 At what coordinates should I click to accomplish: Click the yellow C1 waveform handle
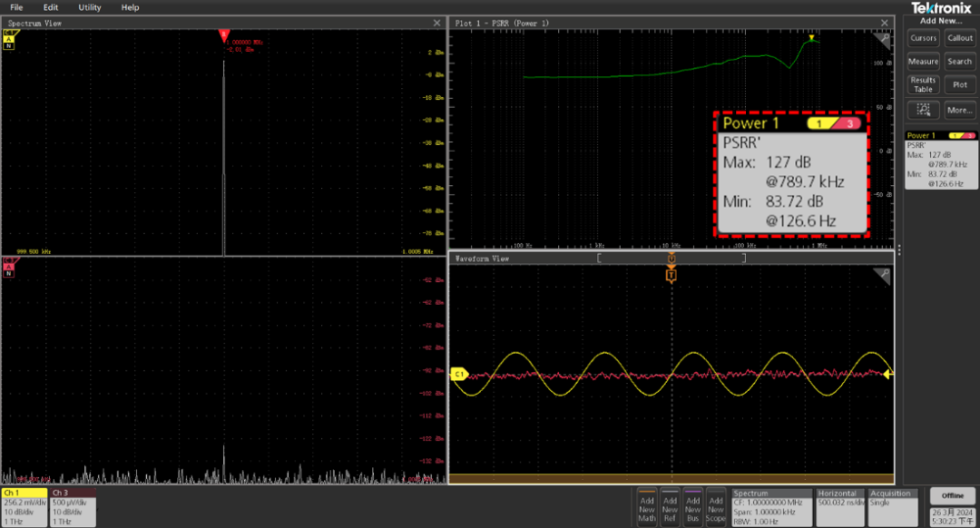(458, 374)
